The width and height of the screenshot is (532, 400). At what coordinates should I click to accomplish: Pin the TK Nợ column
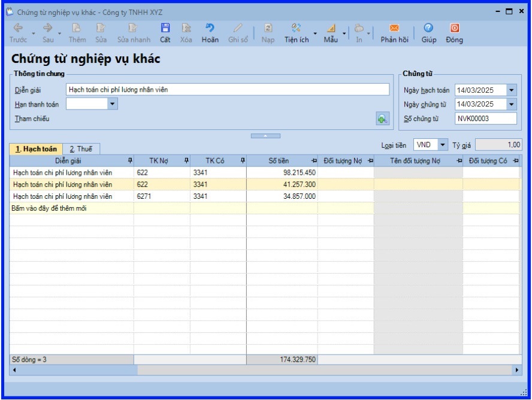click(x=186, y=160)
